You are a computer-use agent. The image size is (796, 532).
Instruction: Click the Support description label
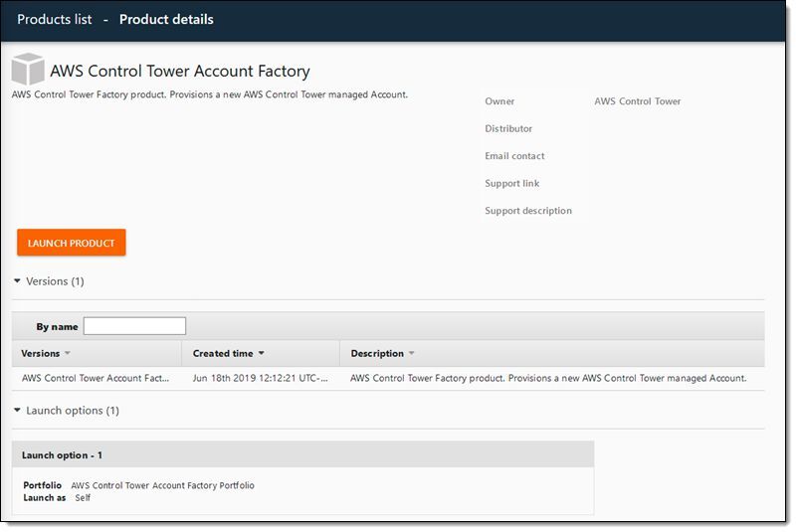point(528,211)
